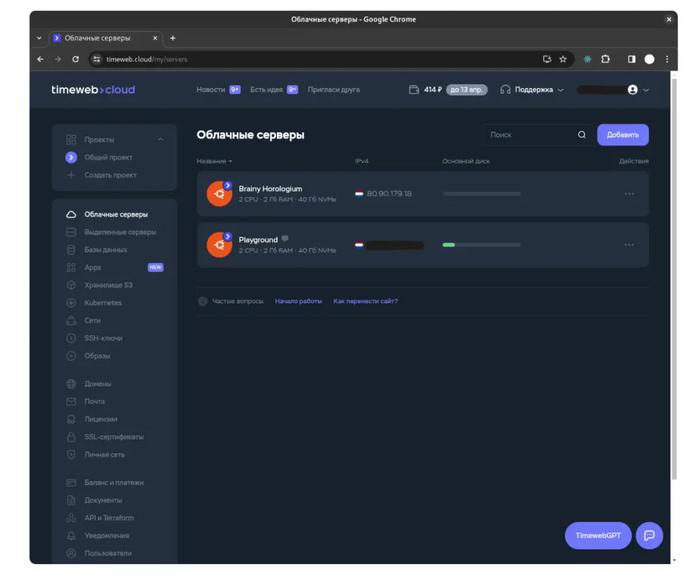Click the Проекты grid icon
The height and width of the screenshot is (580, 700).
[71, 139]
